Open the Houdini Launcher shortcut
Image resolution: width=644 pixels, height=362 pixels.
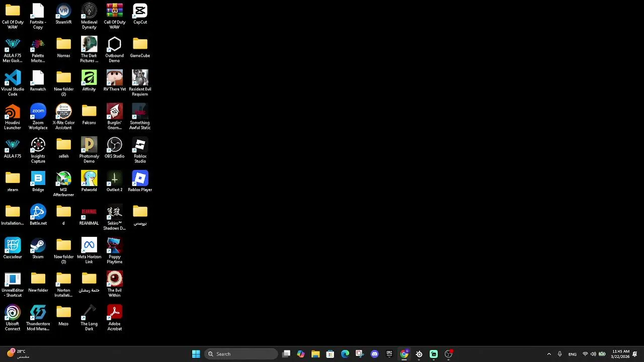13,117
